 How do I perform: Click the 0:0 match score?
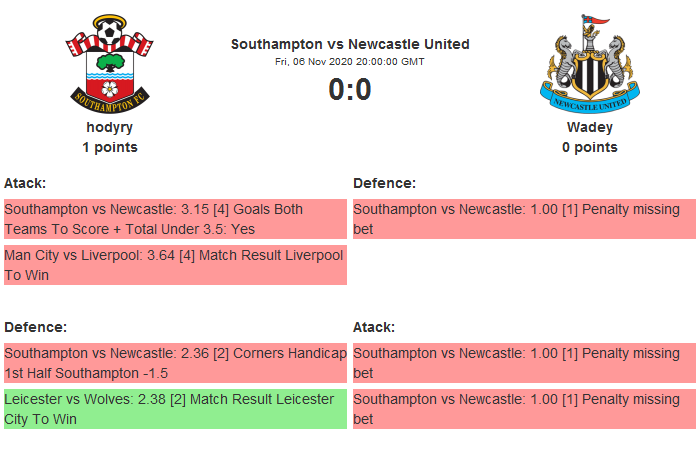(350, 90)
